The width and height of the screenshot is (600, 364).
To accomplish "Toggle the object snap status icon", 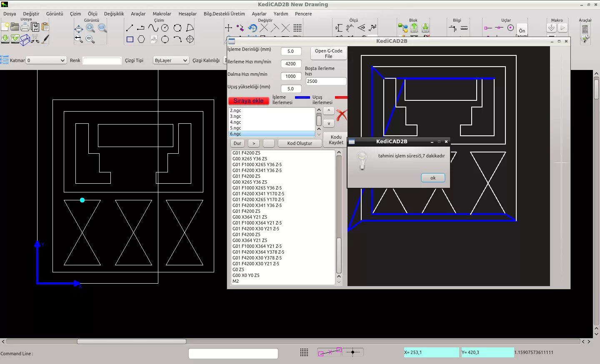I will pos(330,352).
